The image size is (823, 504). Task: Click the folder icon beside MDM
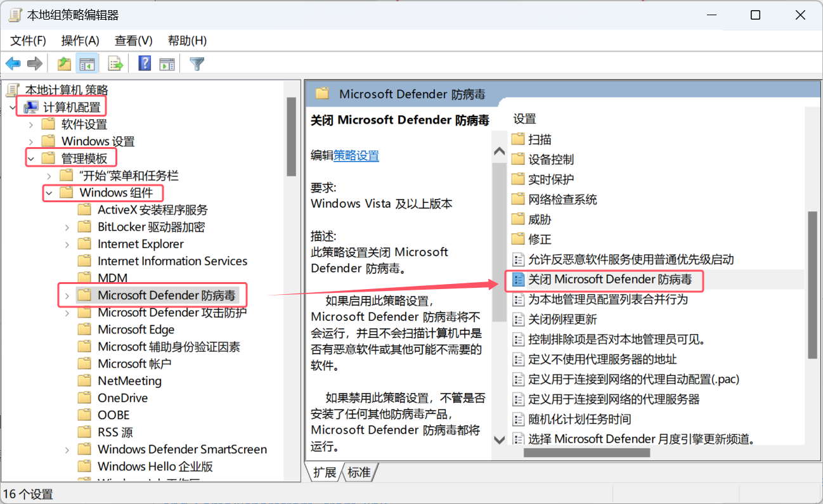tap(85, 278)
